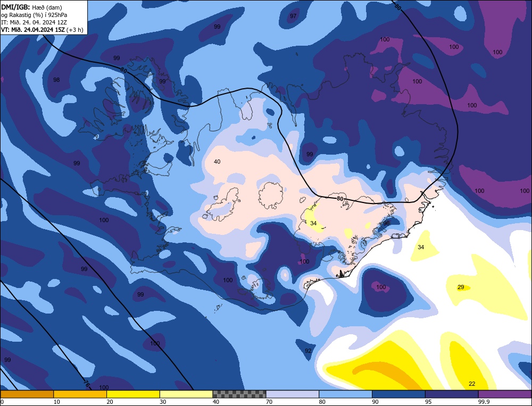This screenshot has height=406, width=532.
Task: Click the 34 value over land
Action: click(313, 223)
